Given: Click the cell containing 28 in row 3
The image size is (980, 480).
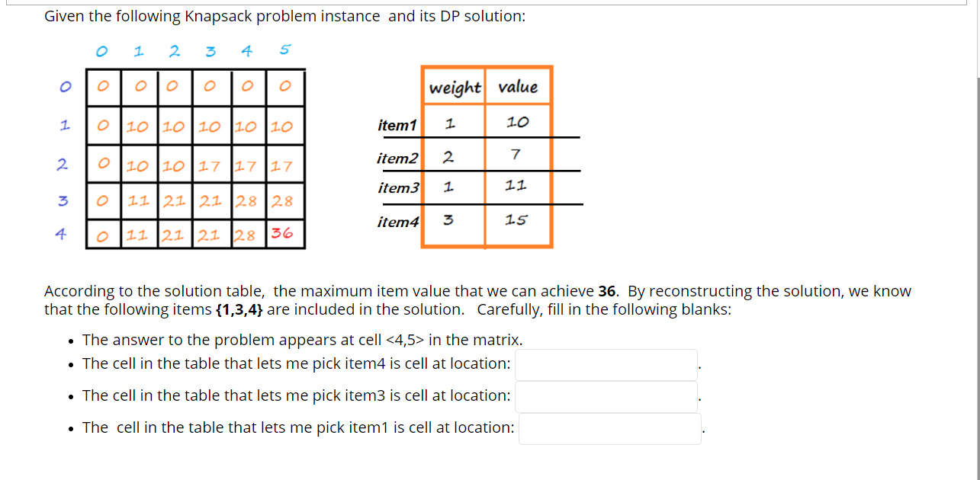Looking at the screenshot, I should (x=246, y=200).
